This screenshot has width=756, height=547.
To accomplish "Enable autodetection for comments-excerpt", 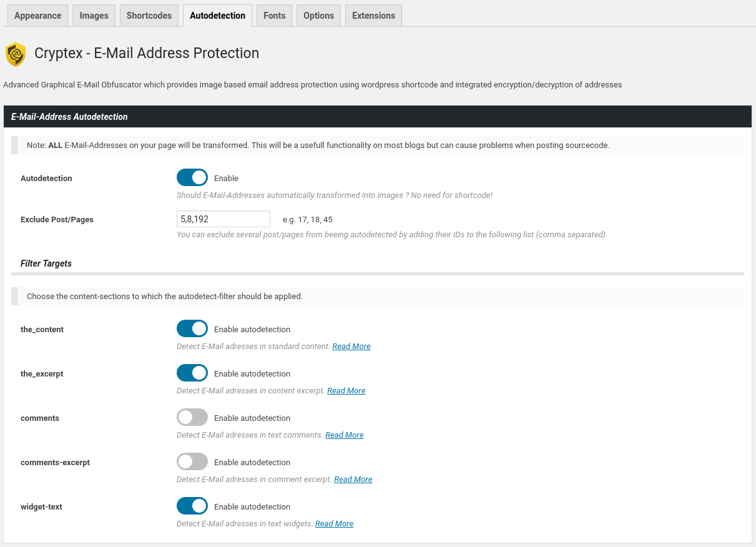I will pyautogui.click(x=192, y=461).
